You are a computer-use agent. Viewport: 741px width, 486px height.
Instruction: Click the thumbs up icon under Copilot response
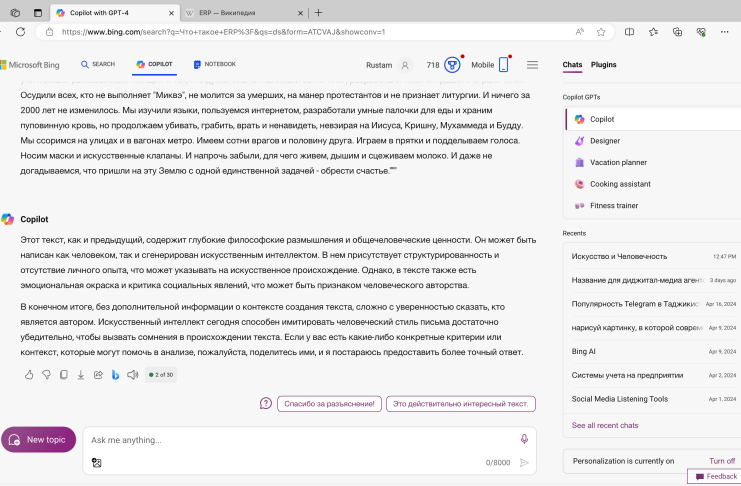[x=29, y=375]
